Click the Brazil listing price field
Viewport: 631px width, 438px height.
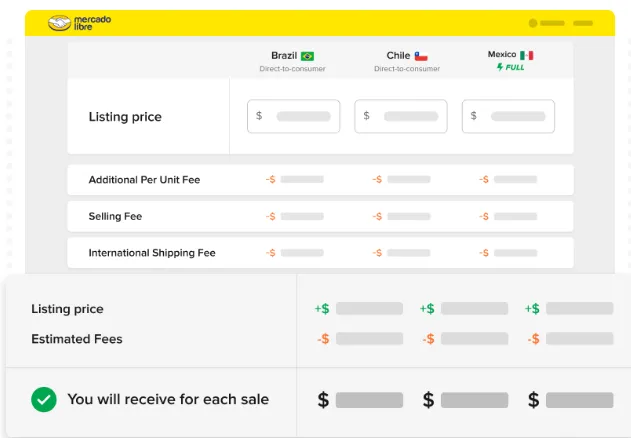pos(293,116)
